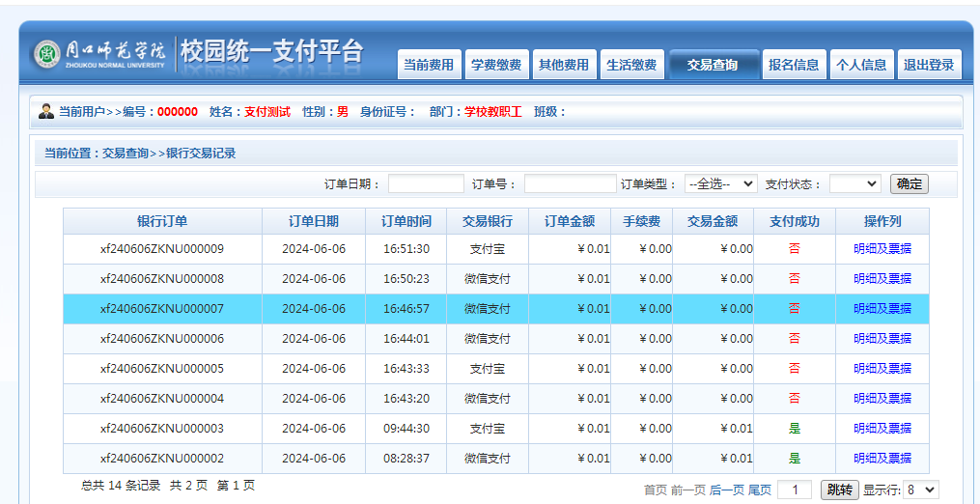Click the 操作列 column header

(882, 221)
